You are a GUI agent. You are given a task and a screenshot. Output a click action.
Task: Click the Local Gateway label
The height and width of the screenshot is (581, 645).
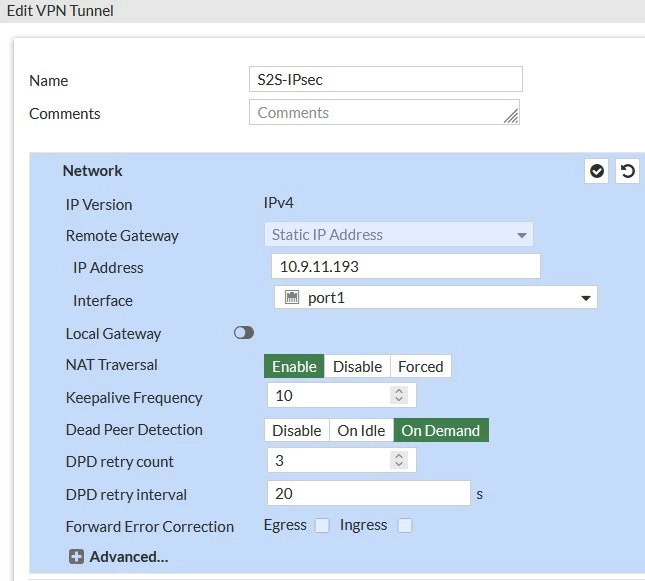pyautogui.click(x=113, y=334)
